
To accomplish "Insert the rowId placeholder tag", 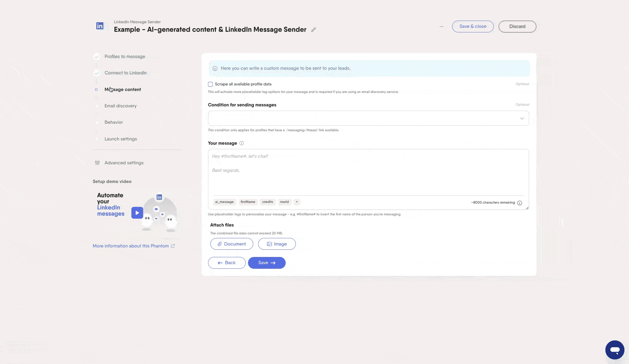I will 284,202.
